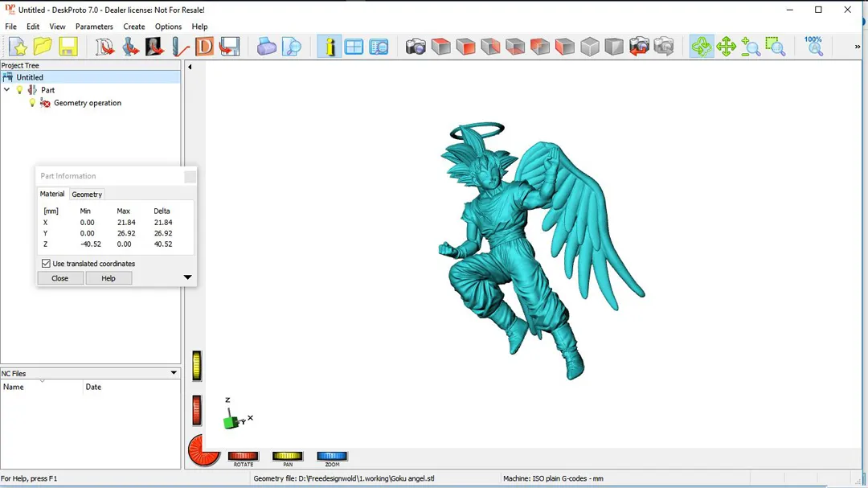
Task: Select the plain dark gray cube view
Action: 614,47
